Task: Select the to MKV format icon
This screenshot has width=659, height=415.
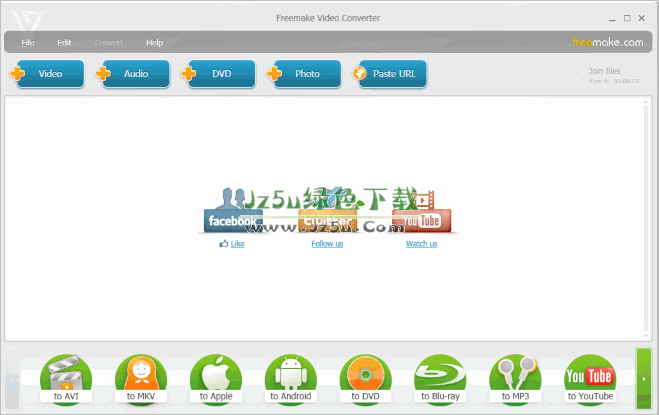Action: [x=141, y=380]
